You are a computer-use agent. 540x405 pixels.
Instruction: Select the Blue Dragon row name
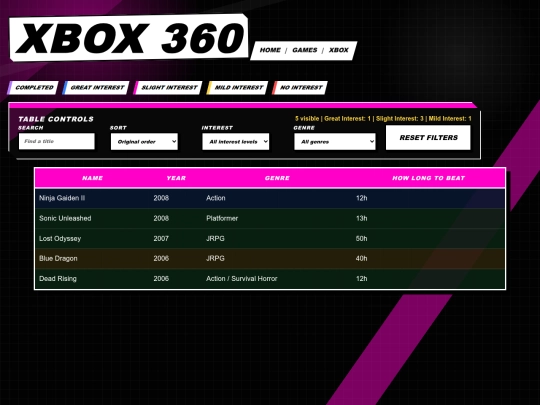58,258
